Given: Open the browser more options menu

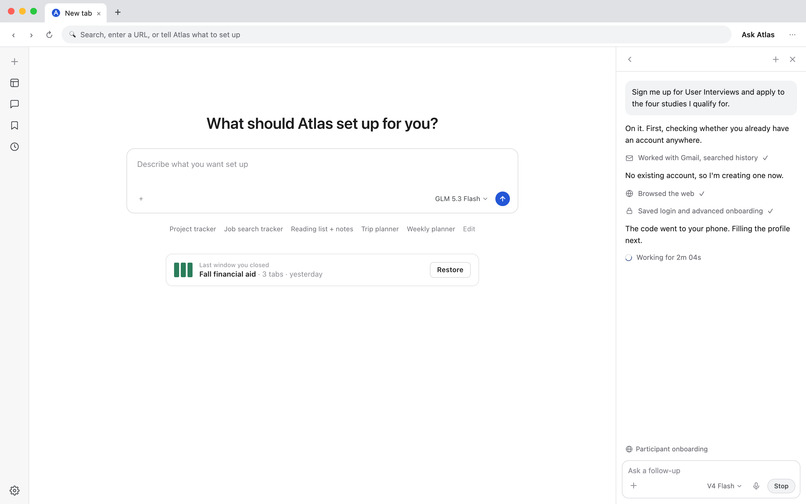Looking at the screenshot, I should tap(792, 34).
